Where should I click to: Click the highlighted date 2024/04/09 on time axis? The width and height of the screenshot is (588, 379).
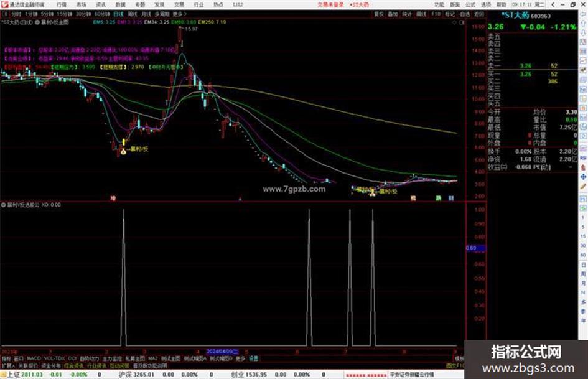(222, 352)
